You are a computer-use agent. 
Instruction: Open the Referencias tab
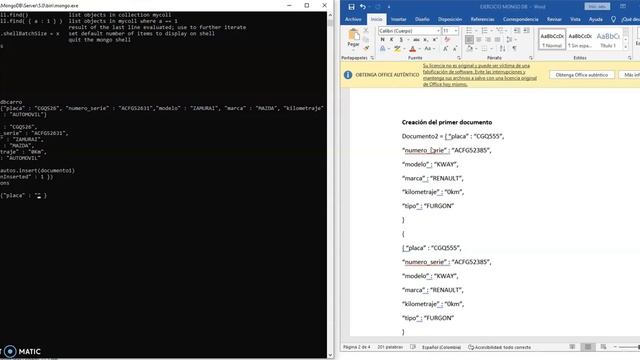[x=482, y=19]
